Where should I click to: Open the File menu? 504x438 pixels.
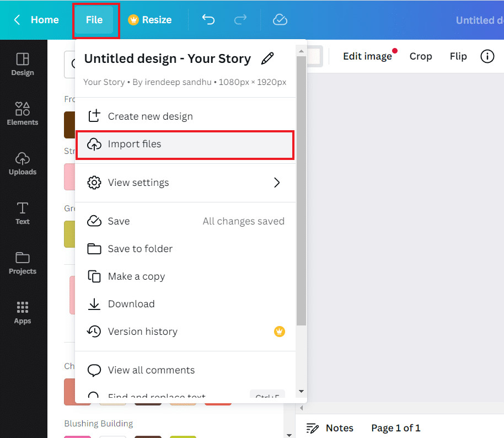click(95, 19)
